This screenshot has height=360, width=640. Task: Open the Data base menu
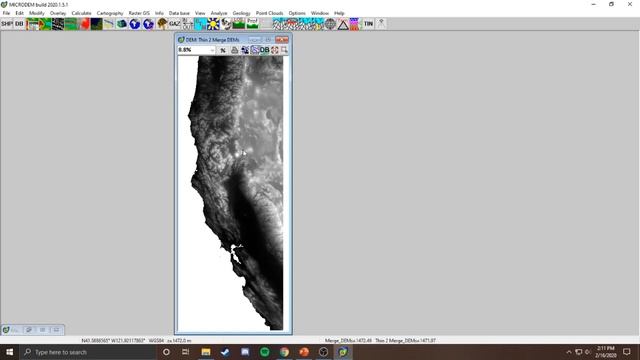(179, 13)
